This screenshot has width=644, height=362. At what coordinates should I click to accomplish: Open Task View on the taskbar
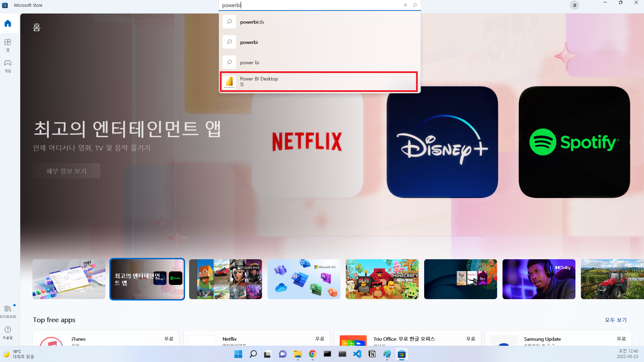click(268, 354)
